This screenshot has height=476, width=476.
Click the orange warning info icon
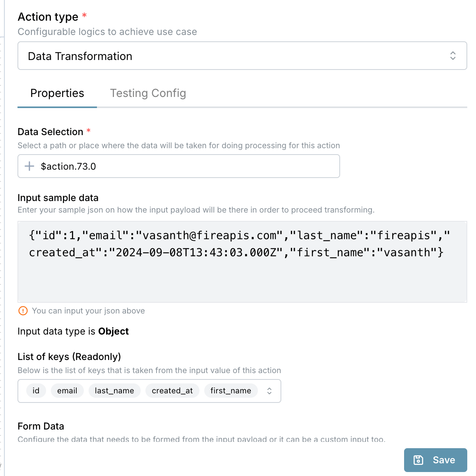[23, 311]
